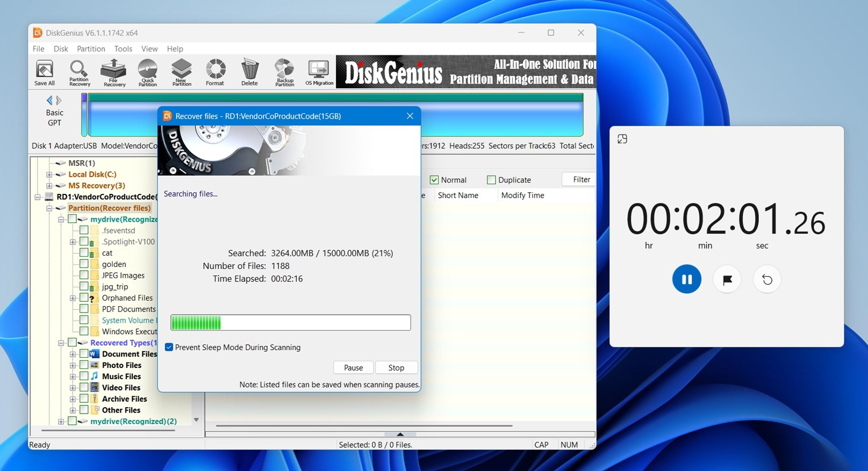
Task: Click the Save All toolbar icon
Action: coord(45,73)
